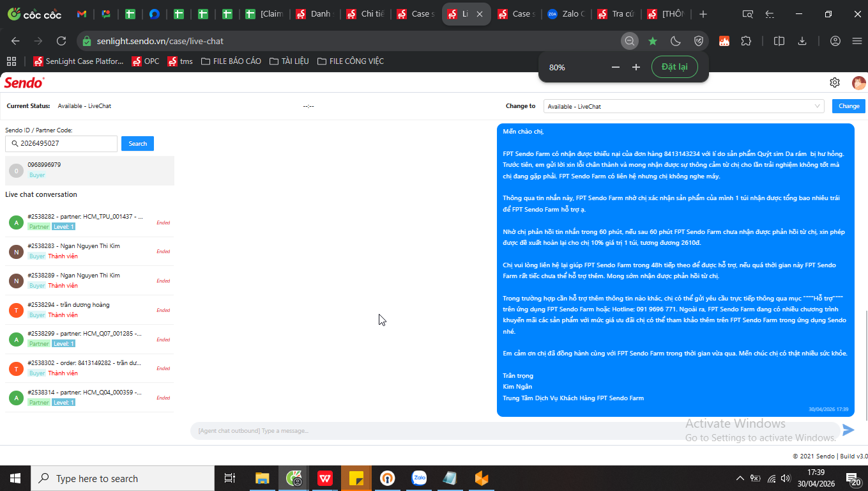Open conversation #2538294 trần dương hoàng
The height and width of the screenshot is (491, 868).
coord(89,310)
